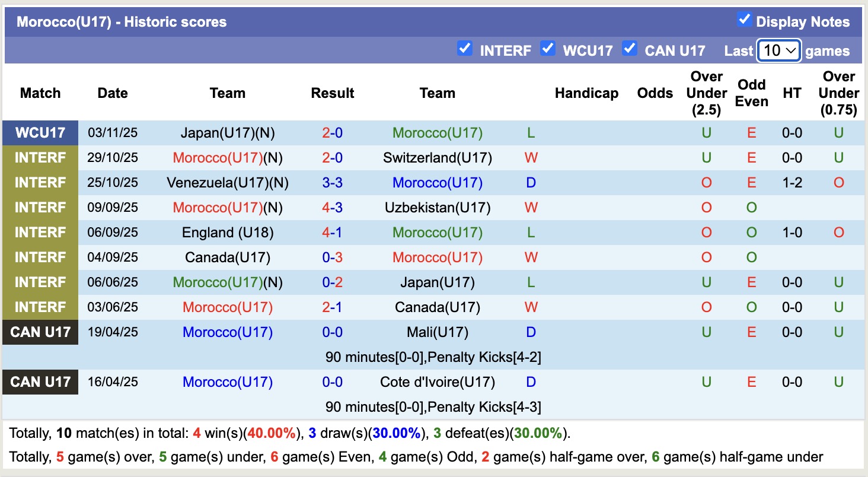Open the Last 10 games dropdown
The image size is (868, 477).
point(779,50)
